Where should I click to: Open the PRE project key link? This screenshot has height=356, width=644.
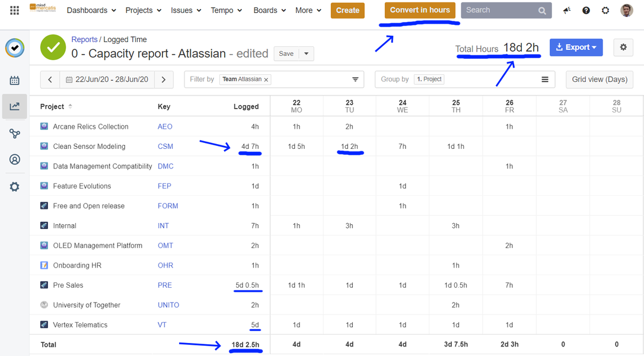coord(165,285)
